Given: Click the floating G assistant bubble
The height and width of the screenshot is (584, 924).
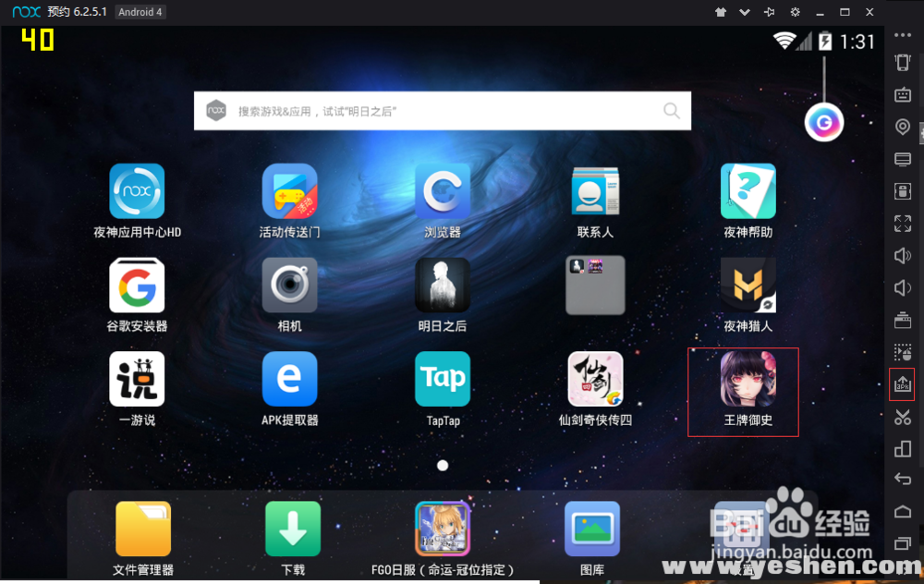Looking at the screenshot, I should click(x=824, y=123).
